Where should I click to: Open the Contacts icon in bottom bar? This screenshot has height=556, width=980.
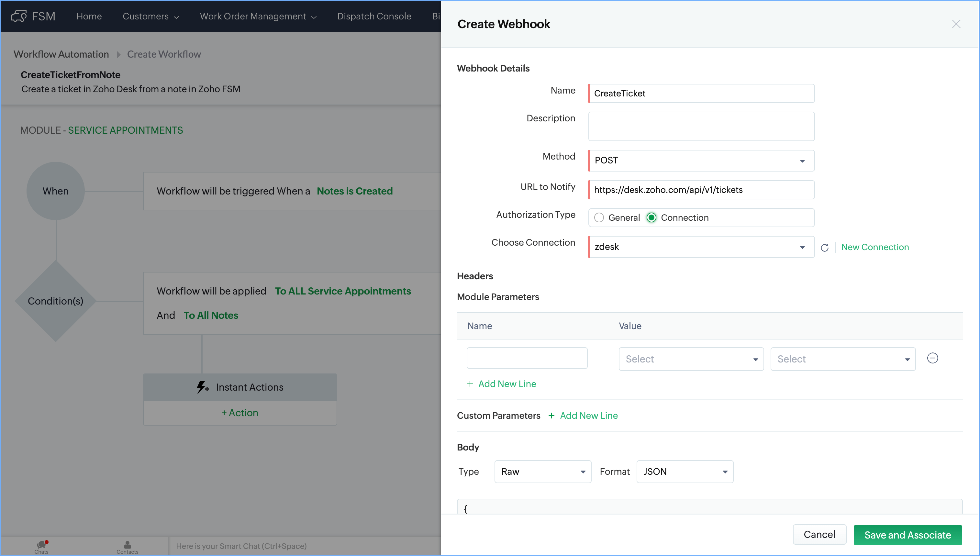coord(127,546)
